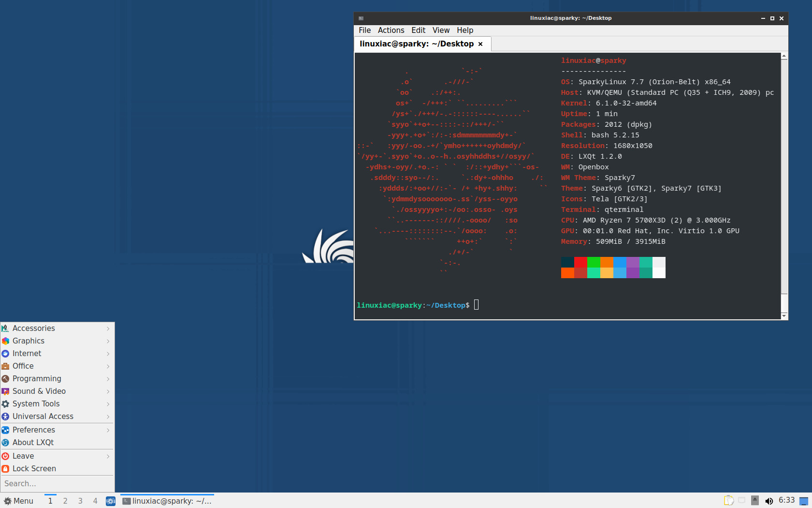Click the terminal scrollbar up arrow
812x508 pixels.
[x=784, y=57]
